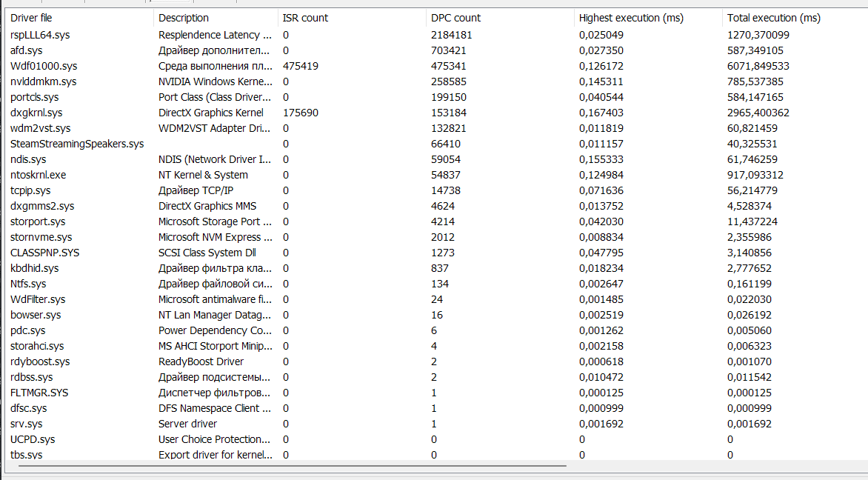Click ISR count value 175690
The width and height of the screenshot is (868, 480).
coord(301,113)
